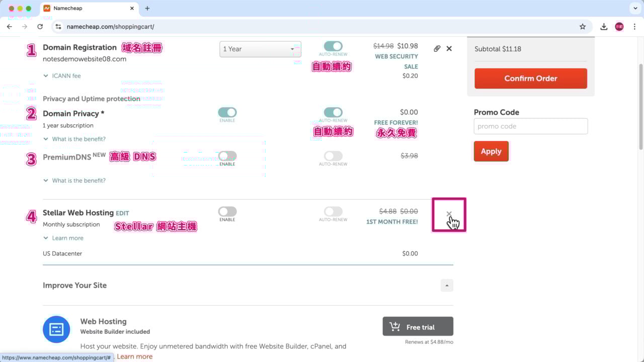Open the Chrome three-dot menu

[x=635, y=27]
